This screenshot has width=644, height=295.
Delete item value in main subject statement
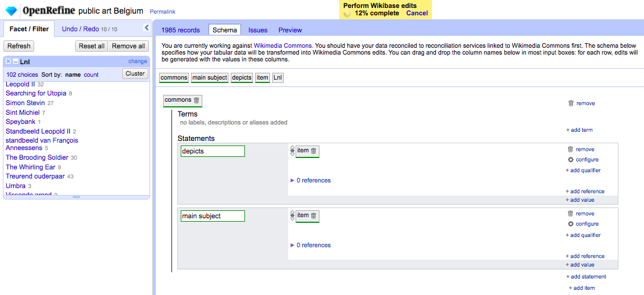(313, 215)
